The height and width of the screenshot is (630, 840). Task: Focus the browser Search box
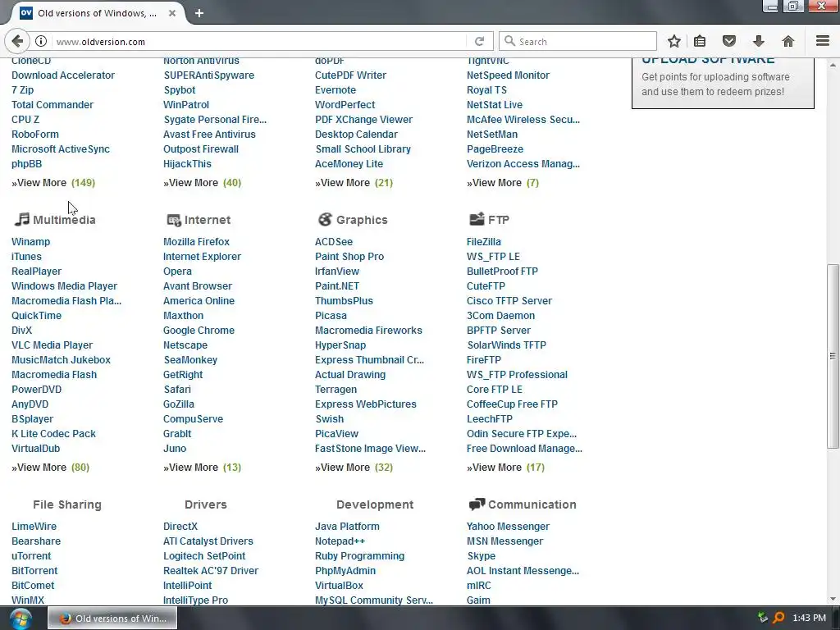(577, 41)
